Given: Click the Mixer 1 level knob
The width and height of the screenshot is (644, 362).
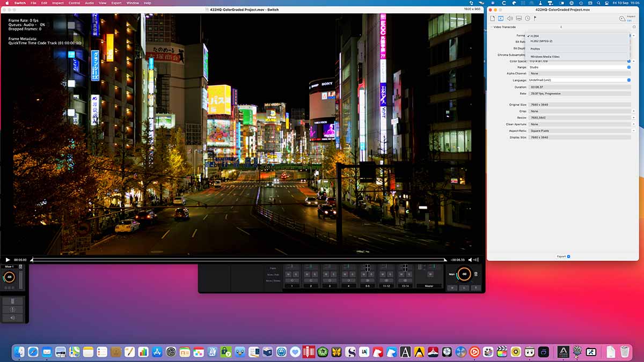Looking at the screenshot, I should (x=9, y=277).
